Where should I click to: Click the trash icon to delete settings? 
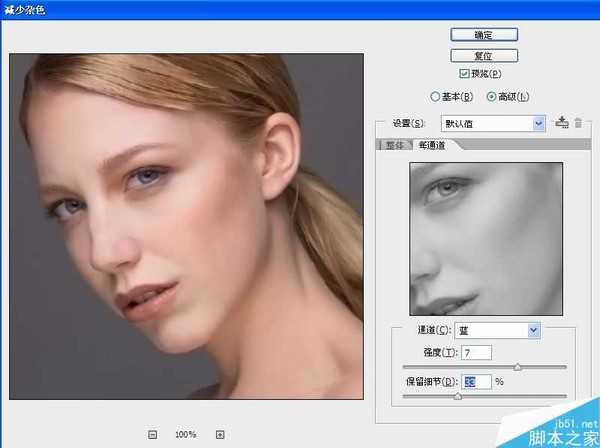[577, 123]
